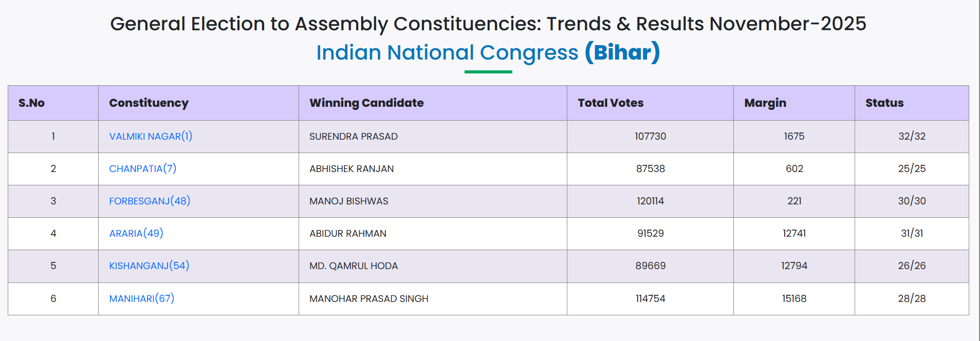
Task: Click the MANOJ BISHWAS candidate cell
Action: [x=349, y=201]
